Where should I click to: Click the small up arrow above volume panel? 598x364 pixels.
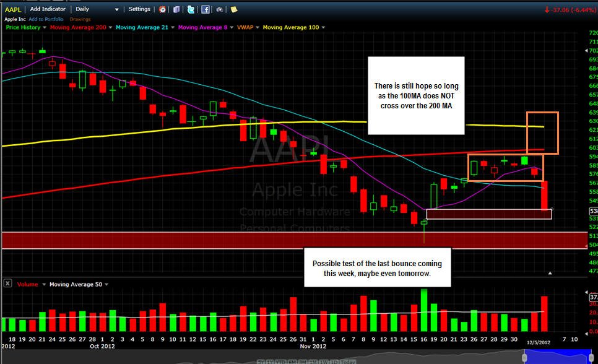tap(550, 273)
